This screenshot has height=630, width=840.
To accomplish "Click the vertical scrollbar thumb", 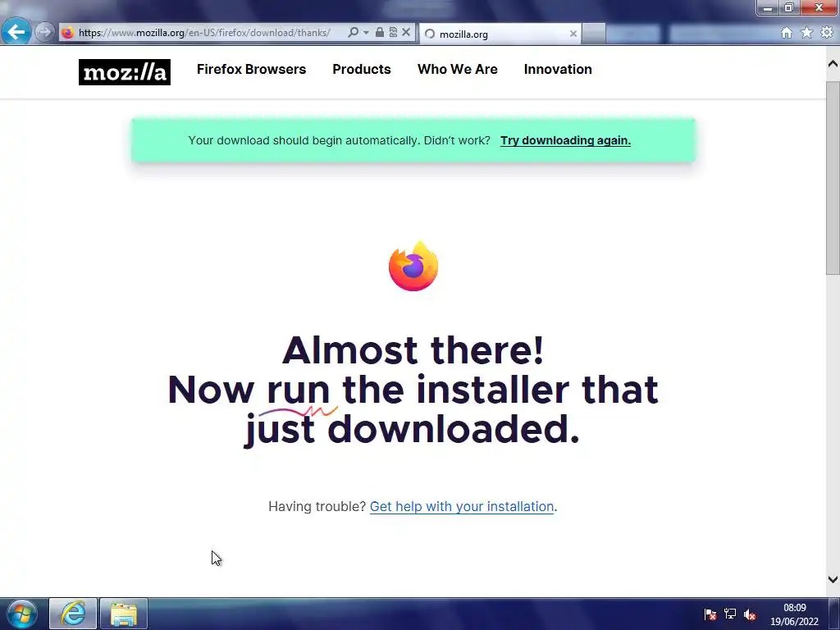I will (833, 178).
